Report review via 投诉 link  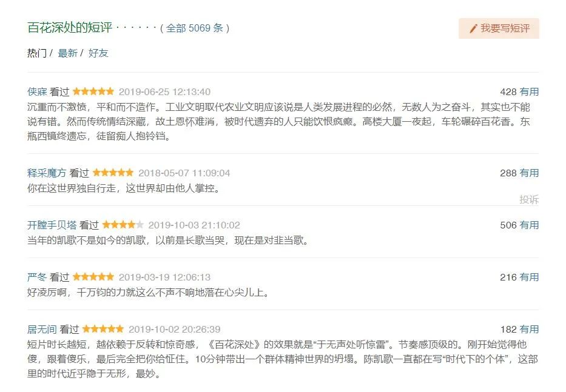[529, 200]
